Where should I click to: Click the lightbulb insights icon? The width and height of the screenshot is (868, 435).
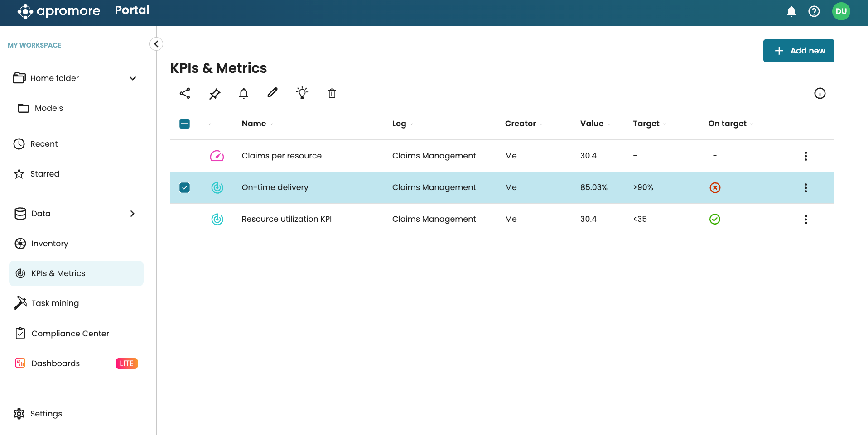[x=302, y=93]
